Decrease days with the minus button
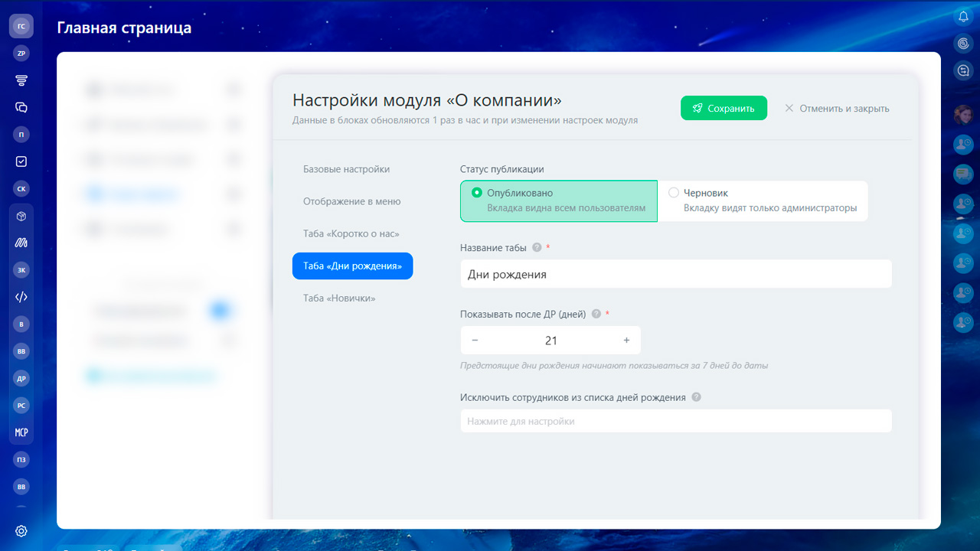The height and width of the screenshot is (551, 980). point(475,341)
